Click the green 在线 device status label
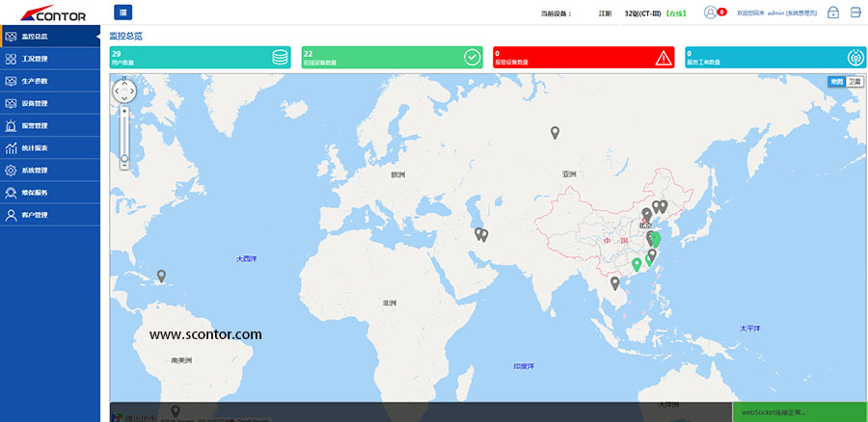This screenshot has height=422, width=868. coord(676,13)
